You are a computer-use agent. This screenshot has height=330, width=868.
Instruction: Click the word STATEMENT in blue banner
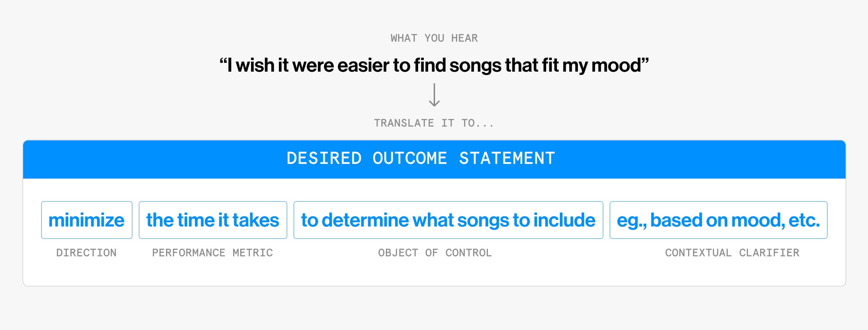click(507, 158)
